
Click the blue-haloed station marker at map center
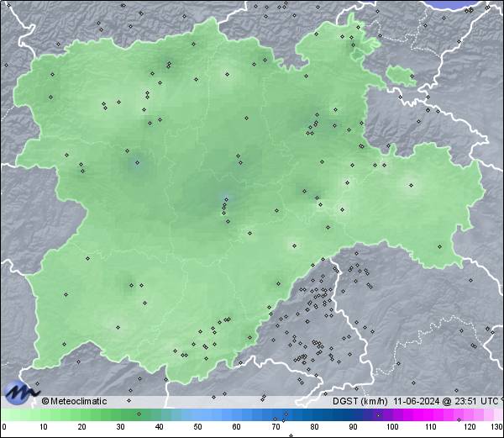click(224, 199)
